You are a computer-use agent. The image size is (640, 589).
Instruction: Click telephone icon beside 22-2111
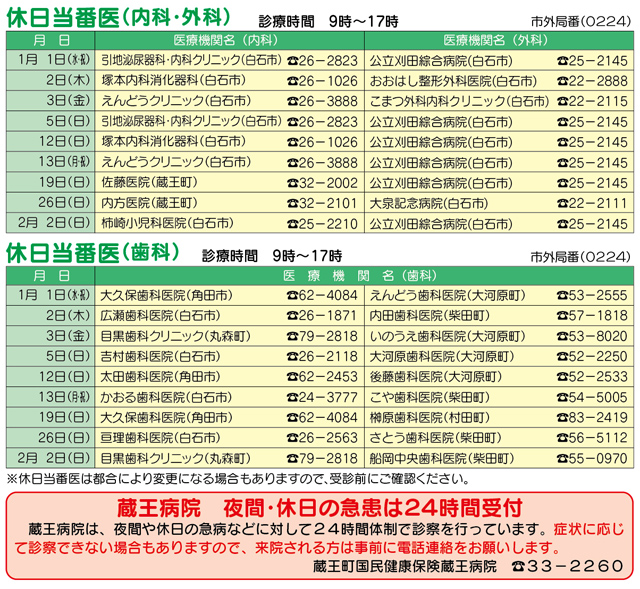coord(562,204)
